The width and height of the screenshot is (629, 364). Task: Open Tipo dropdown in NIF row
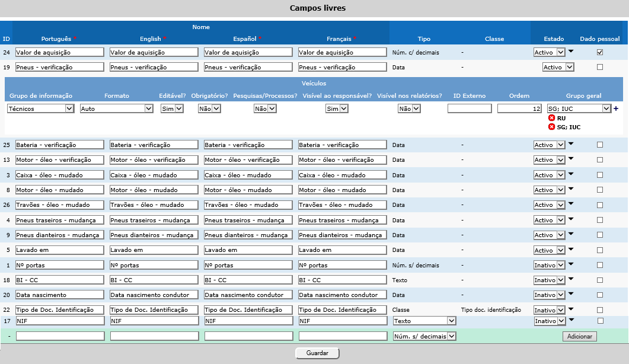click(424, 321)
